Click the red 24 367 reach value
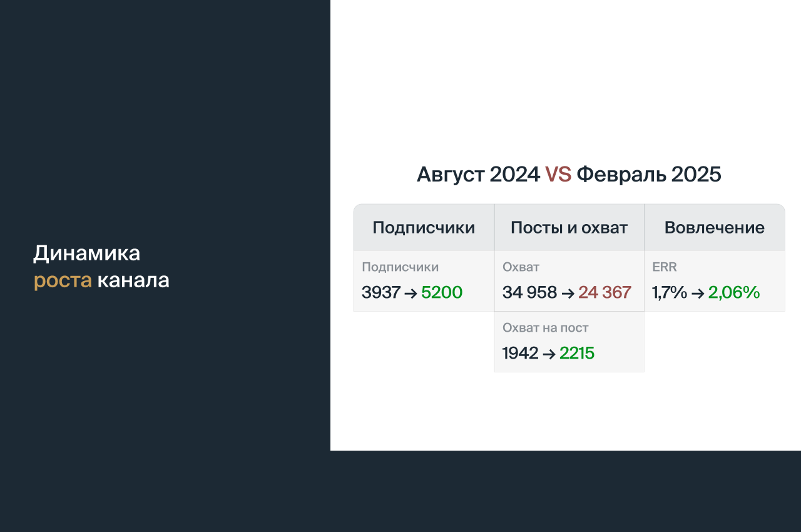The image size is (801, 532). point(605,292)
